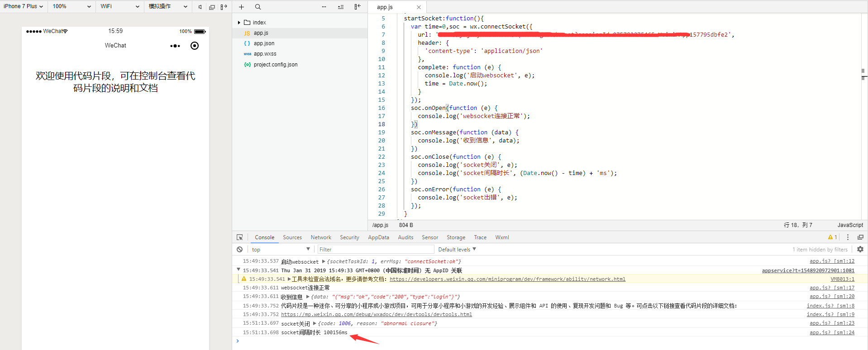Open source link app.js? [sm]:17

click(x=832, y=288)
